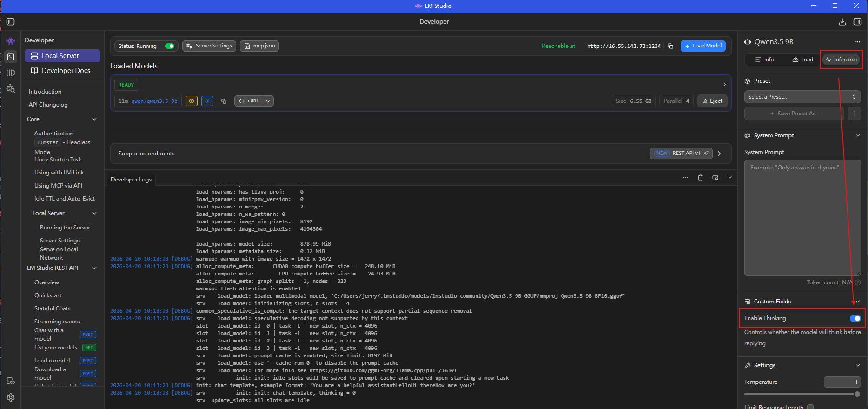
Task: Disable the Enable Thinking switch
Action: 855,318
